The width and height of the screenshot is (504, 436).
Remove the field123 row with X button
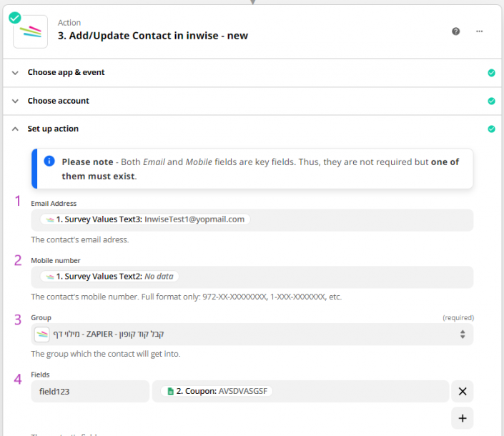[463, 392]
